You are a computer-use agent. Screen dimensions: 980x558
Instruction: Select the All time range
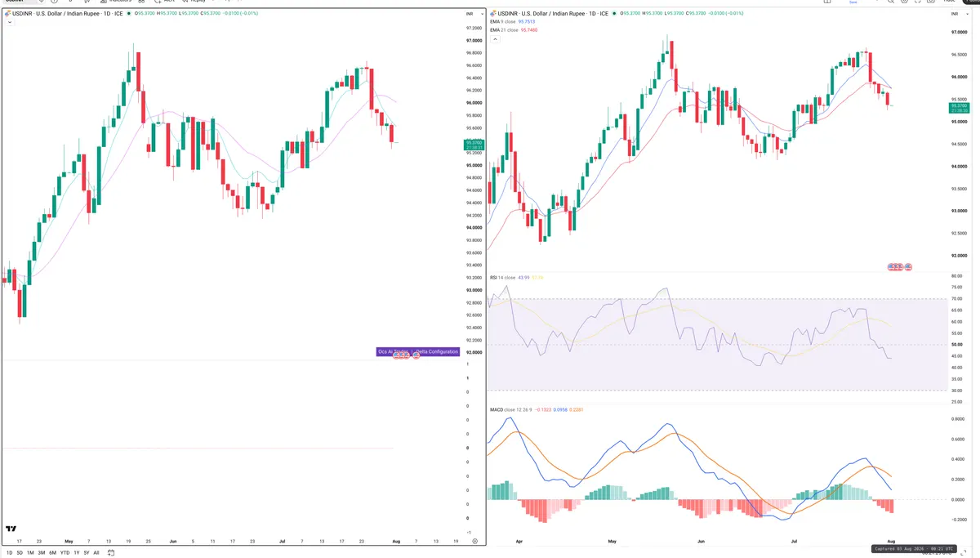coord(96,552)
